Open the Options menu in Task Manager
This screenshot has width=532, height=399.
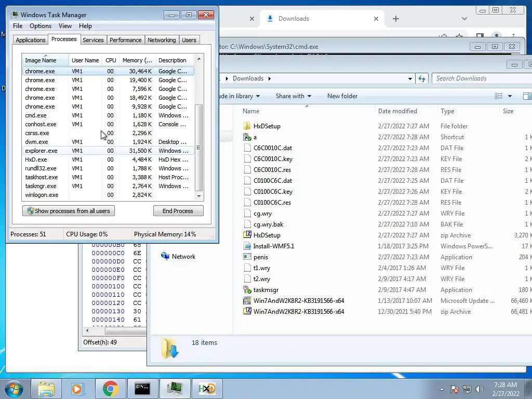pos(41,26)
